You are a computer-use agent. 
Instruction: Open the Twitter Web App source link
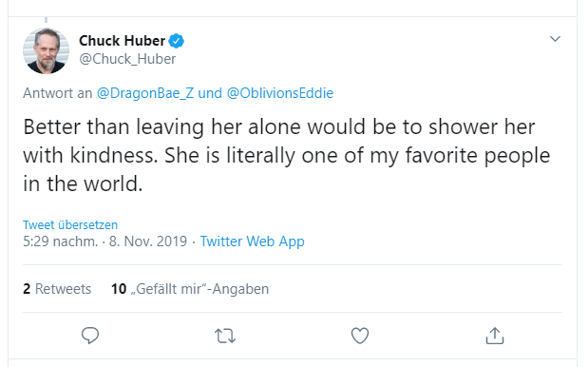(252, 241)
